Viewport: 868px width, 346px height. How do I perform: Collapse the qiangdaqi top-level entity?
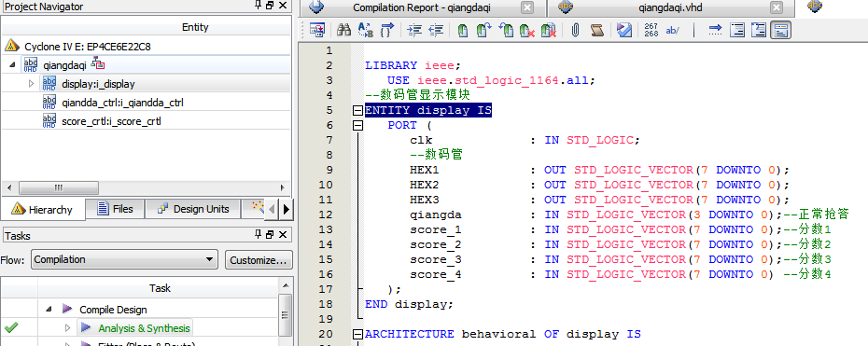click(12, 64)
